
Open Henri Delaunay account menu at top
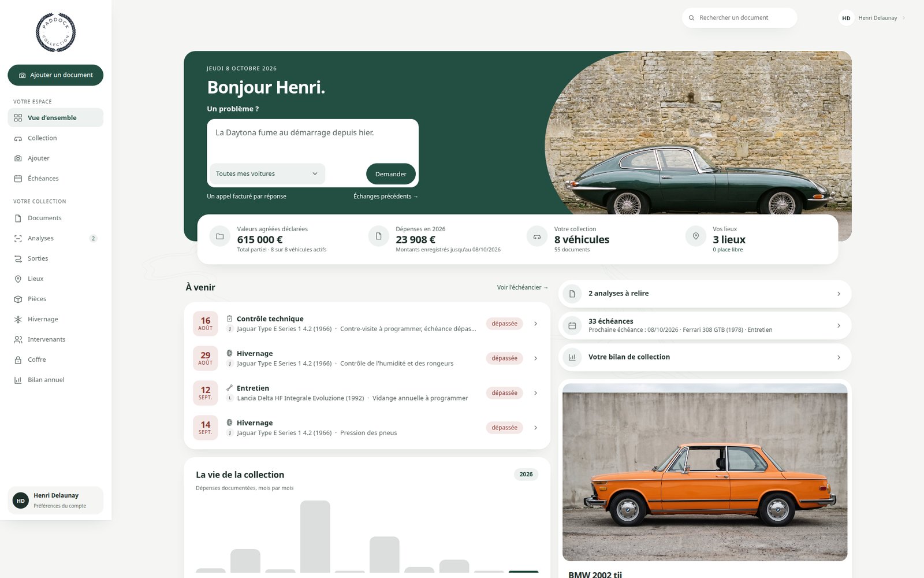click(872, 18)
